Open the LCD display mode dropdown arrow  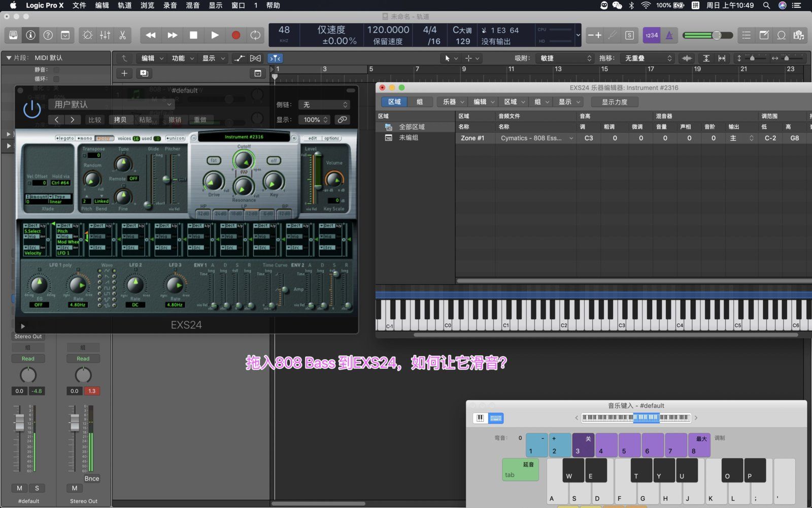pyautogui.click(x=578, y=35)
